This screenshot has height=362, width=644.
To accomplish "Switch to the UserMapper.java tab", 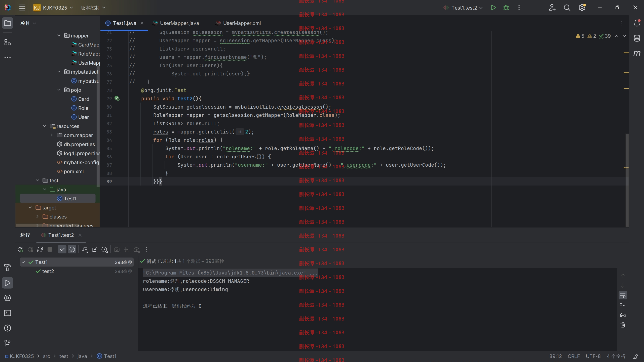I will click(x=176, y=23).
